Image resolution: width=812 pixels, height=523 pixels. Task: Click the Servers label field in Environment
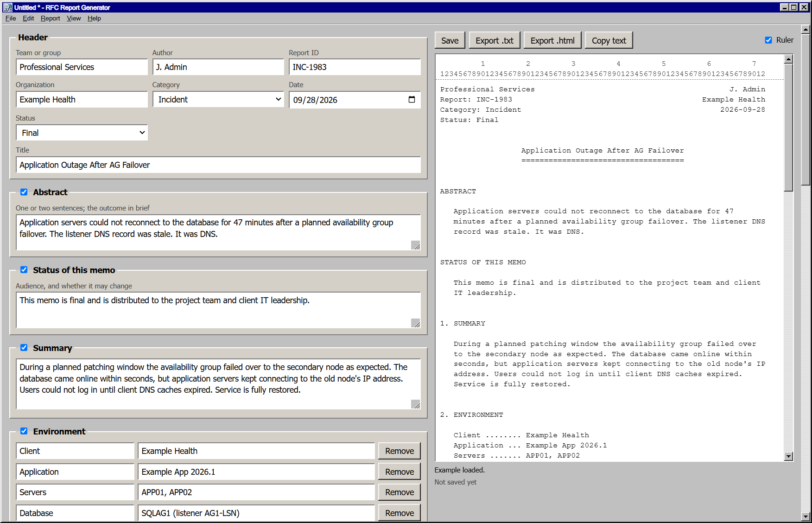pyautogui.click(x=75, y=492)
